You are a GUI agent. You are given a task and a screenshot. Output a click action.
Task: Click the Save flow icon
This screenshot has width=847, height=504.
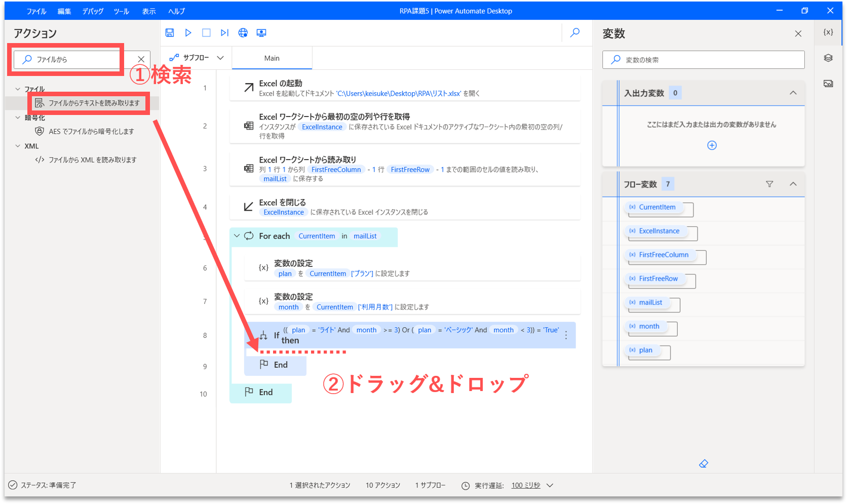point(170,33)
